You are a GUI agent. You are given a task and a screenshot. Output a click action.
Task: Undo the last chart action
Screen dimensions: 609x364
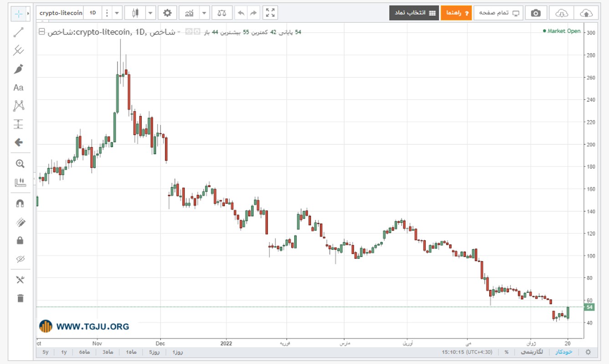(x=241, y=13)
